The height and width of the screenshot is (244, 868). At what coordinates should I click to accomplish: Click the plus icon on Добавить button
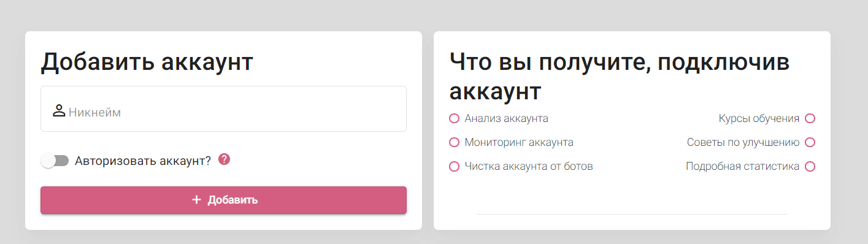(196, 200)
